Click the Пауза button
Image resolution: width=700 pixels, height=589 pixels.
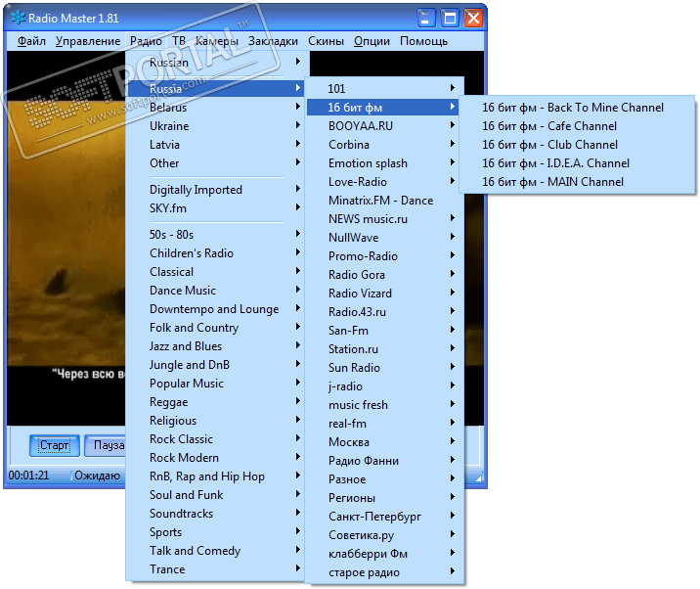tap(106, 445)
